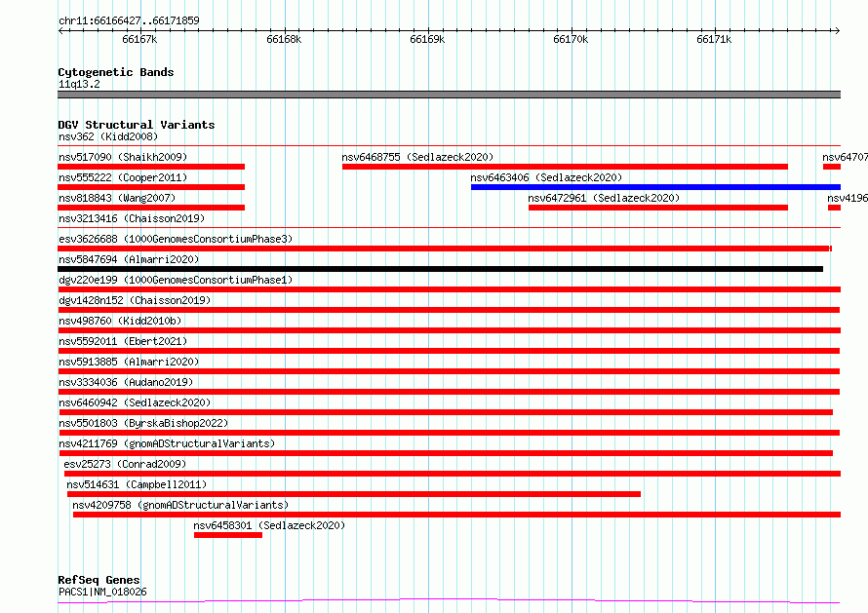The height and width of the screenshot is (613, 868).
Task: Open esv3626688 1000GenomesConsortiumPhase3 entry
Action: point(176,239)
